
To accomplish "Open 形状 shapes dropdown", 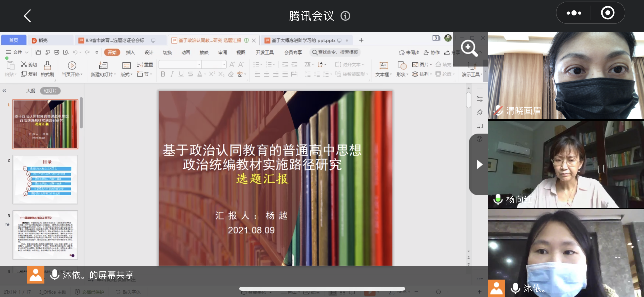I will (402, 69).
